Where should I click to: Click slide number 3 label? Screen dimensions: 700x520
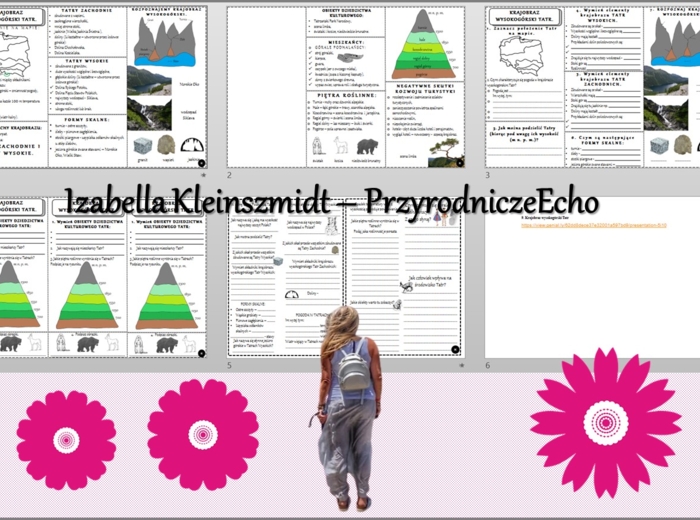coord(488,175)
